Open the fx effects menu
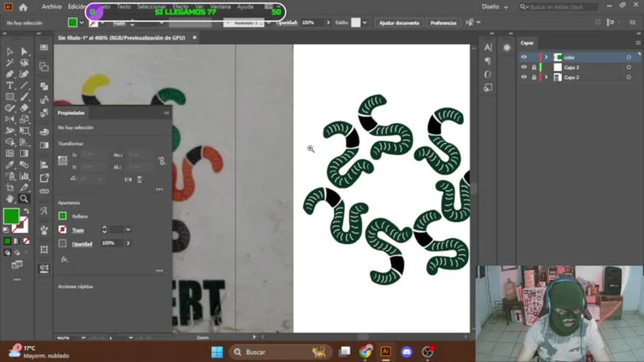Screen dimensions: 644x362 [64, 259]
